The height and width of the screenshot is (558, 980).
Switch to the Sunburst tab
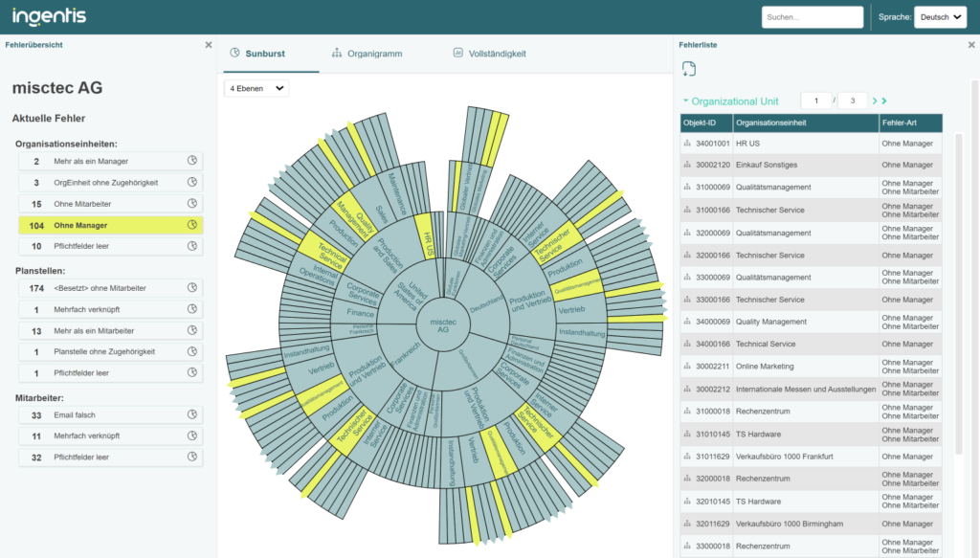(x=256, y=53)
